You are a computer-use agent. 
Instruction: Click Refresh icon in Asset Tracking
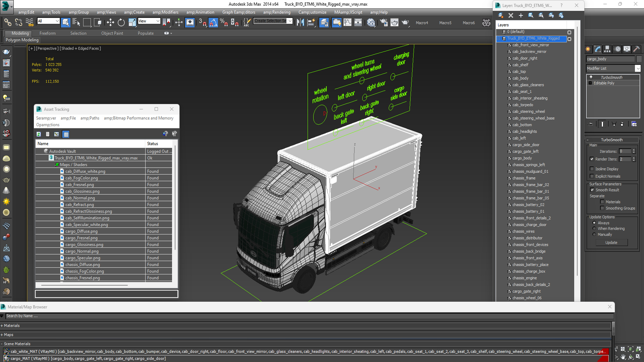[39, 134]
